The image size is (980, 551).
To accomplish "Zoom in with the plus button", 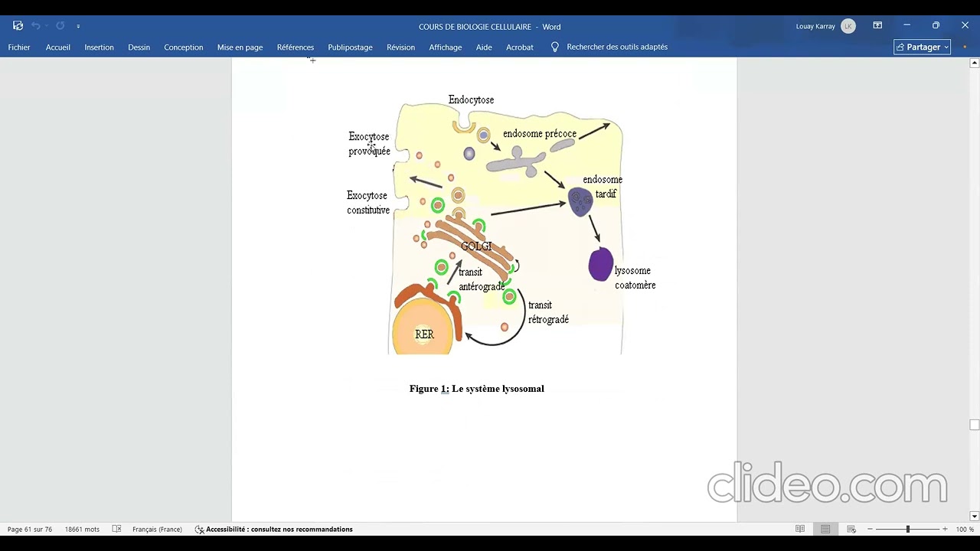I will click(x=945, y=530).
